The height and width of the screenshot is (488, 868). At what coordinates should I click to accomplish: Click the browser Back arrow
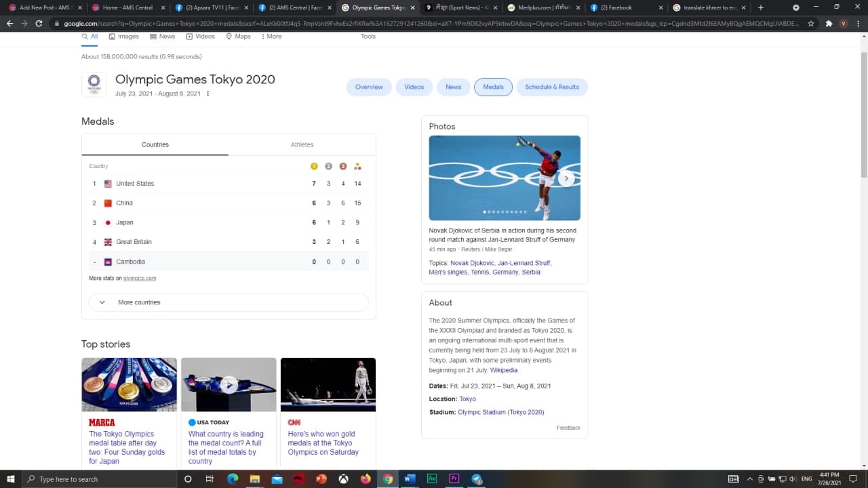click(x=10, y=23)
